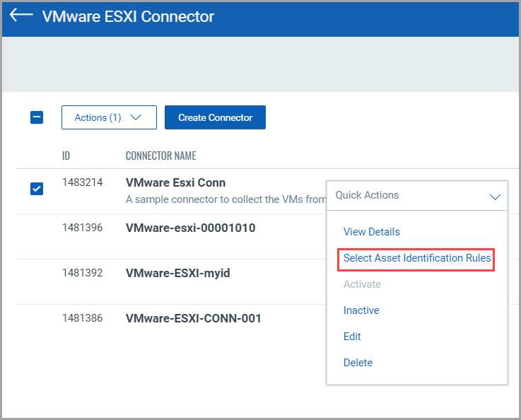The height and width of the screenshot is (420, 521).
Task: Sort by the ID column header
Action: [x=66, y=156]
